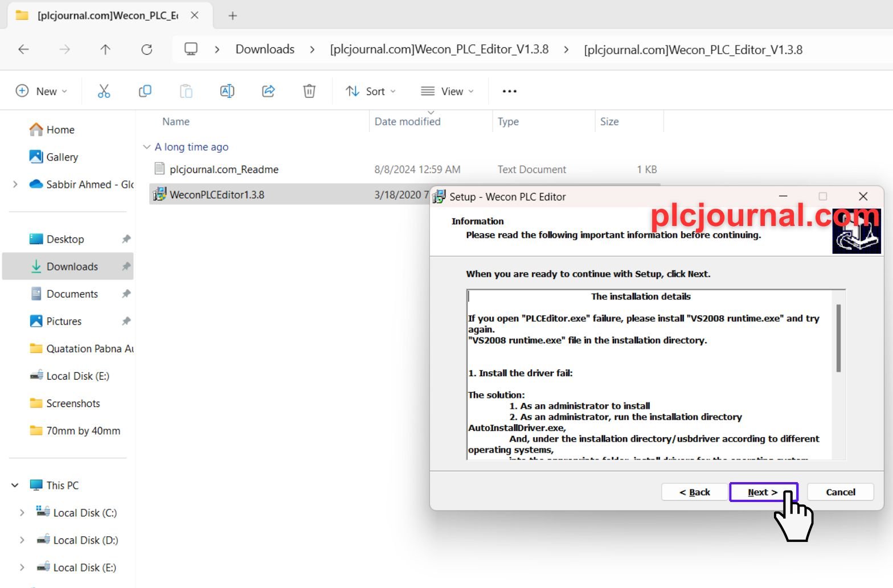Go forward with the right arrow
893x588 pixels.
[x=64, y=50]
